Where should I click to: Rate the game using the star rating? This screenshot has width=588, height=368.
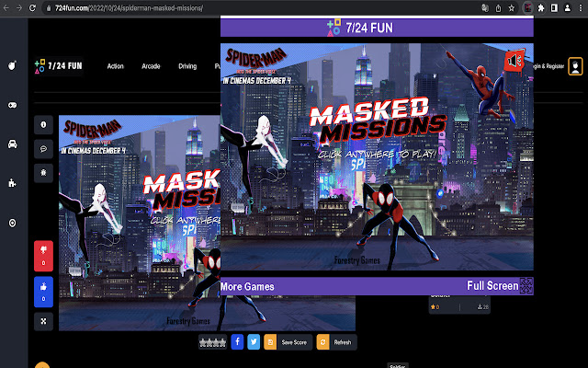point(212,342)
